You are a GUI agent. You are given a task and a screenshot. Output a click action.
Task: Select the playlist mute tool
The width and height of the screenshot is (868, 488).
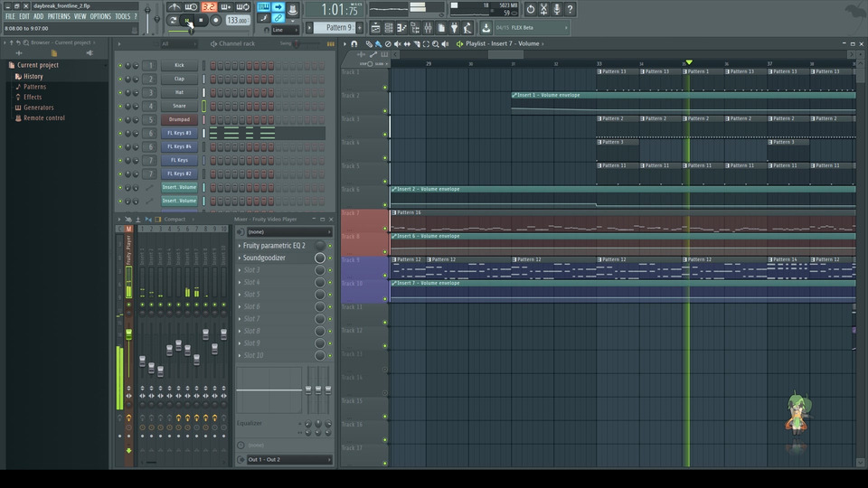click(x=398, y=43)
